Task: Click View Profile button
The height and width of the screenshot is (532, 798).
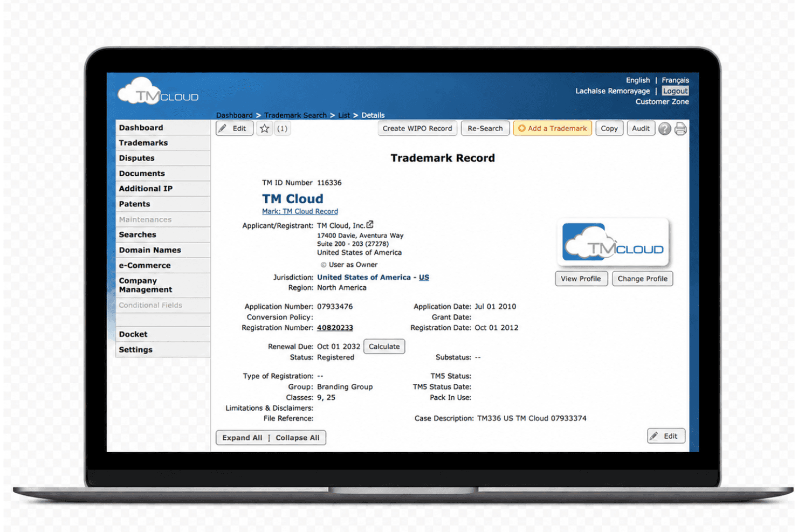Action: coord(581,279)
